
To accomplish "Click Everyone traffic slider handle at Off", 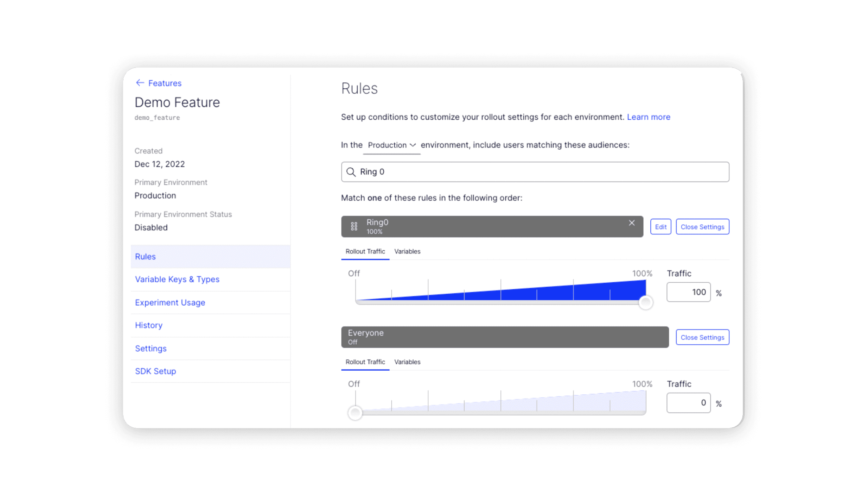I will pyautogui.click(x=355, y=413).
